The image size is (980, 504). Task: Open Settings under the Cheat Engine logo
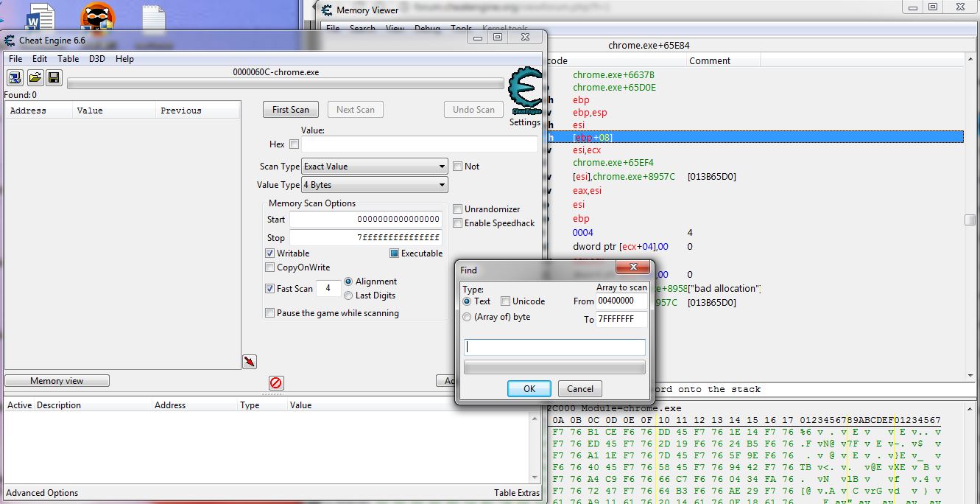coord(525,122)
